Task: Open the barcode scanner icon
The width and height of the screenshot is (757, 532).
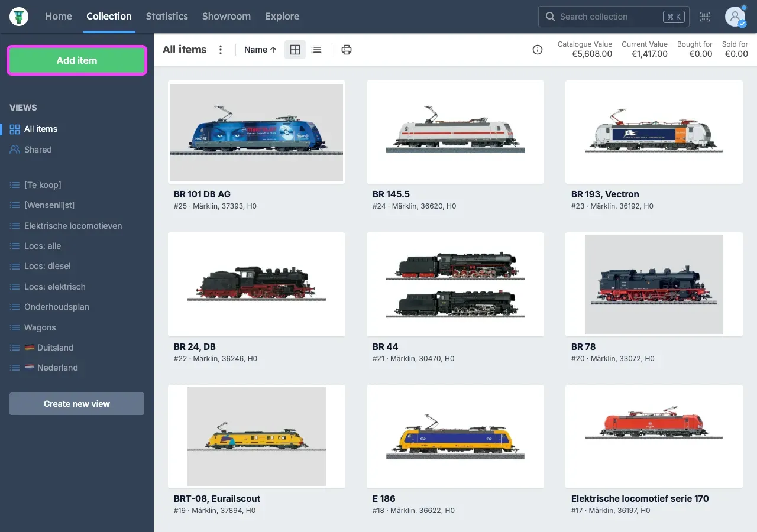Action: pos(705,17)
